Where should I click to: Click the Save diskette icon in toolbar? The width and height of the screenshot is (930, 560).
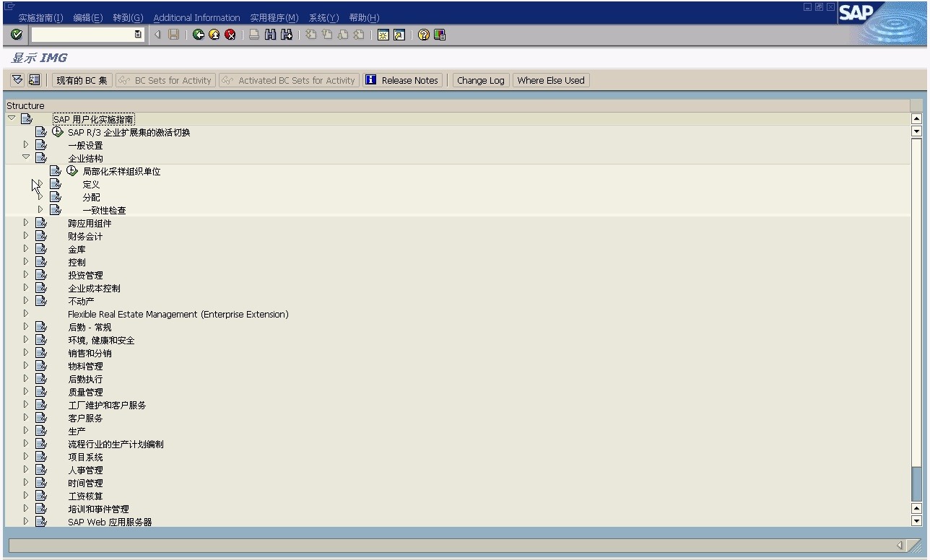(174, 35)
